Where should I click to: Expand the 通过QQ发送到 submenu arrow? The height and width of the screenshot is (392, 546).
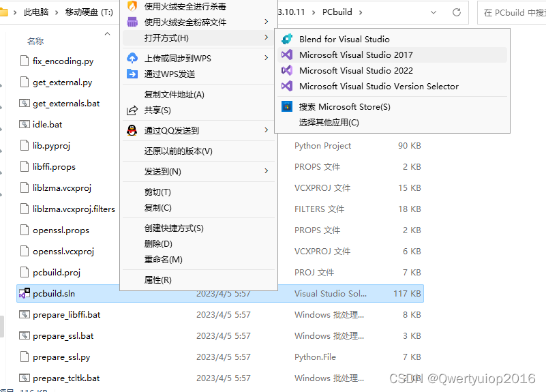tap(267, 130)
